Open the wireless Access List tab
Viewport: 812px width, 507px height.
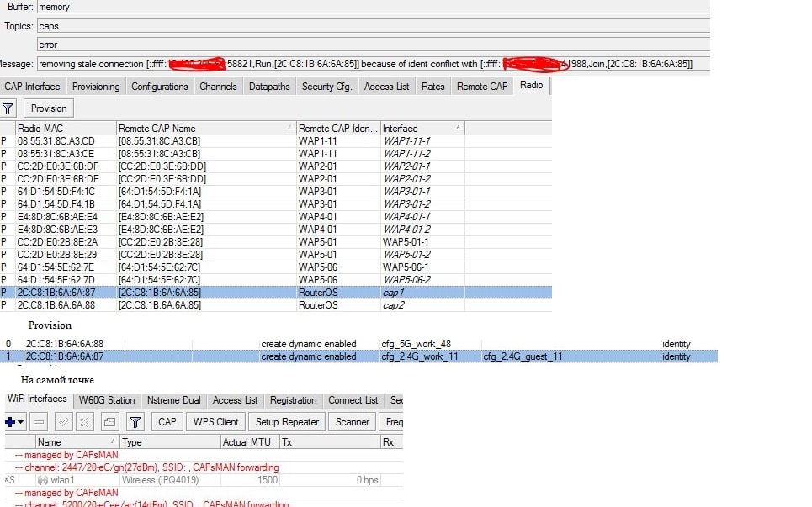(x=235, y=400)
